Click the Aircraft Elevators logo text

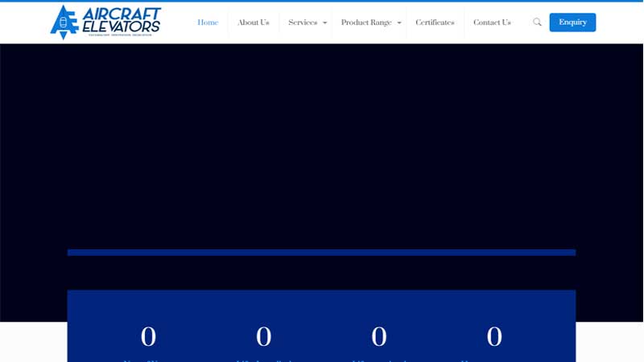[121, 19]
